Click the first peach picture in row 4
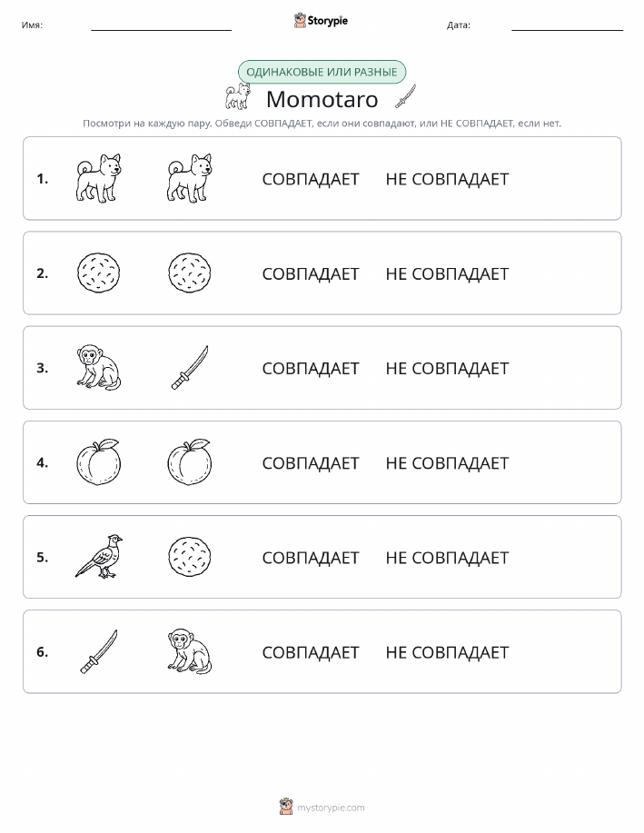644x833 pixels. click(x=99, y=461)
